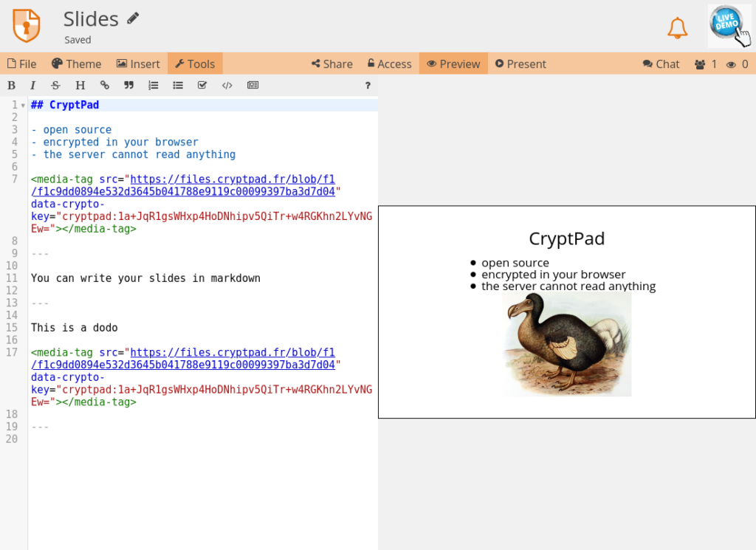Place cursor on empty line 20
The image size is (756, 550).
pos(202,439)
